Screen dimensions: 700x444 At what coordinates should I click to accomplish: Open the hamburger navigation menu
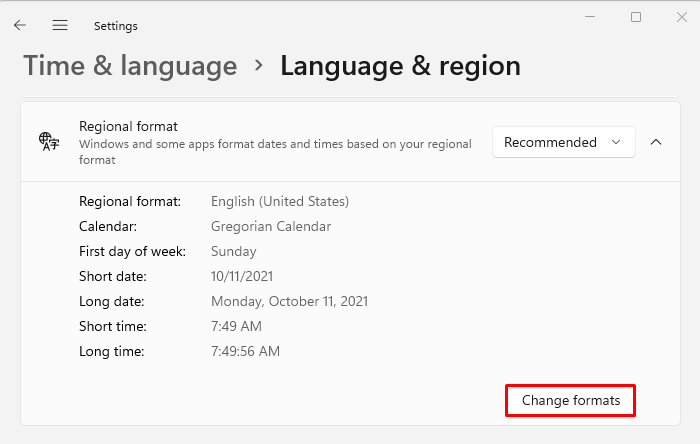coord(60,25)
